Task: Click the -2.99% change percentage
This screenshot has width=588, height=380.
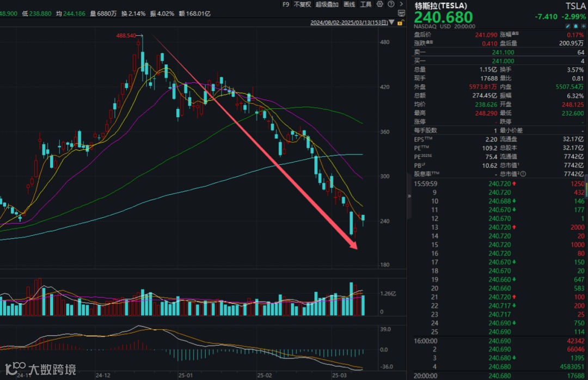Action: [573, 17]
